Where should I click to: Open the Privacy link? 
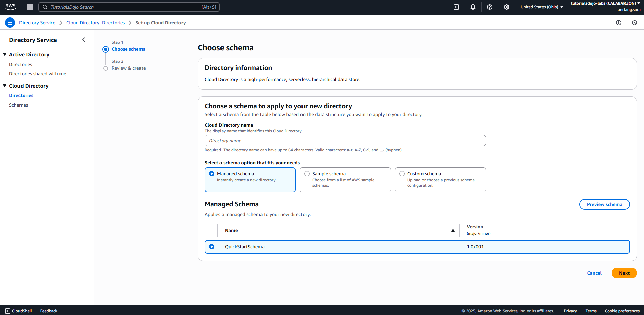(x=570, y=311)
